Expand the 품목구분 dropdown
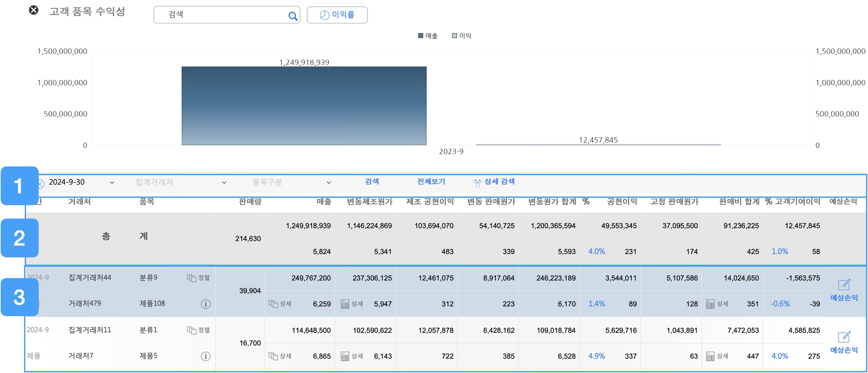868x373 pixels. 329,182
